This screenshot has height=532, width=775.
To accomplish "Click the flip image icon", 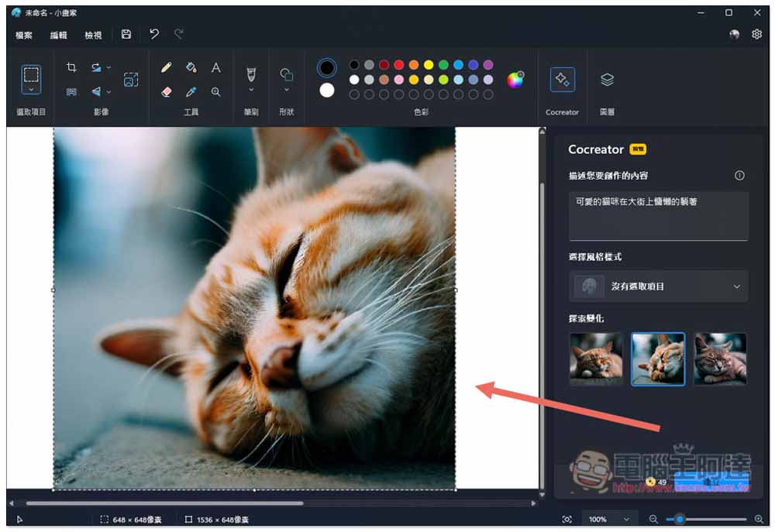I will pyautogui.click(x=96, y=91).
